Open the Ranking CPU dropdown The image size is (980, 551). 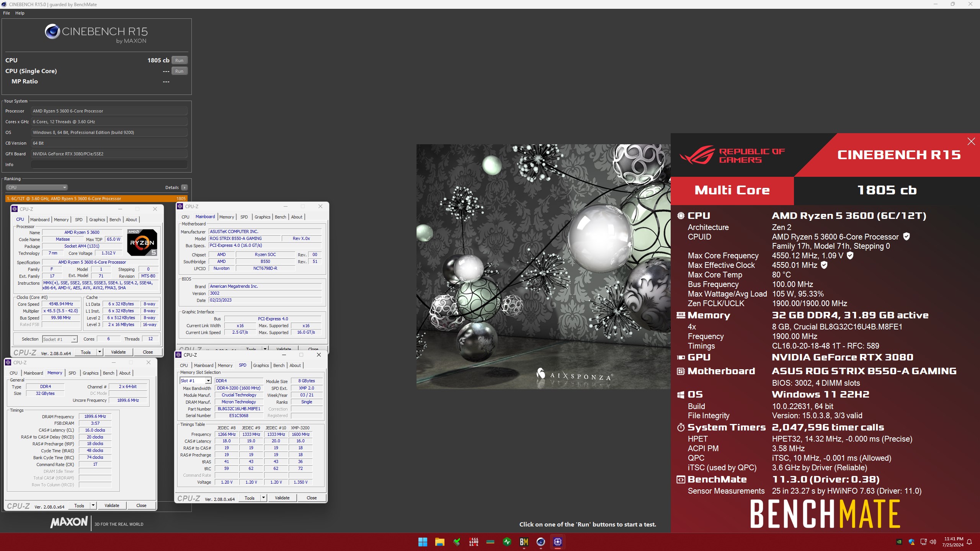click(37, 187)
